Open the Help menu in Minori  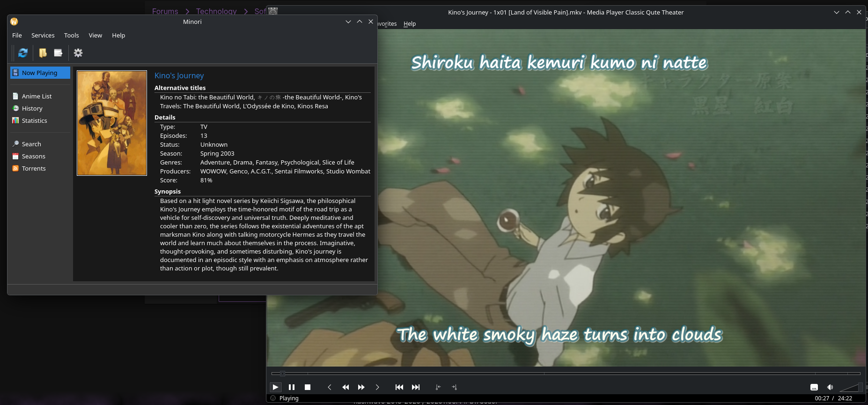(x=118, y=35)
